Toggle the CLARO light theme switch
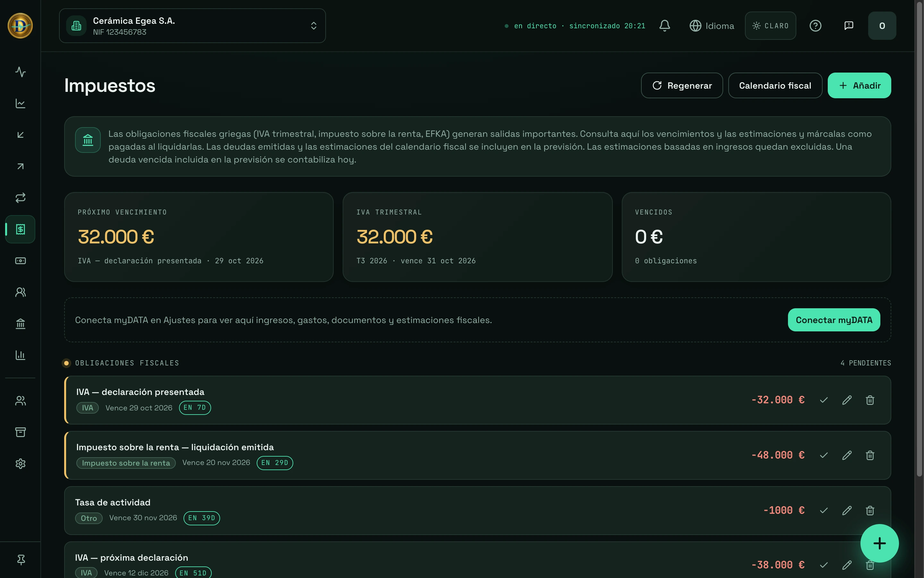 770,26
